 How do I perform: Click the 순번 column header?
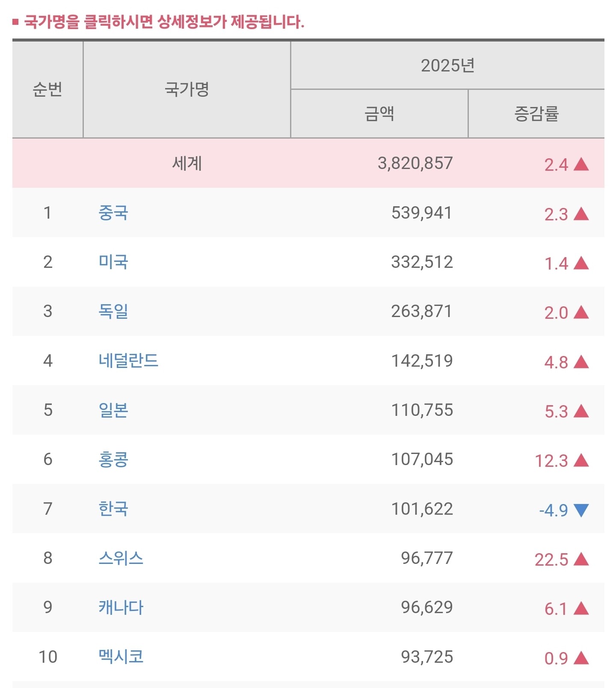tap(47, 89)
